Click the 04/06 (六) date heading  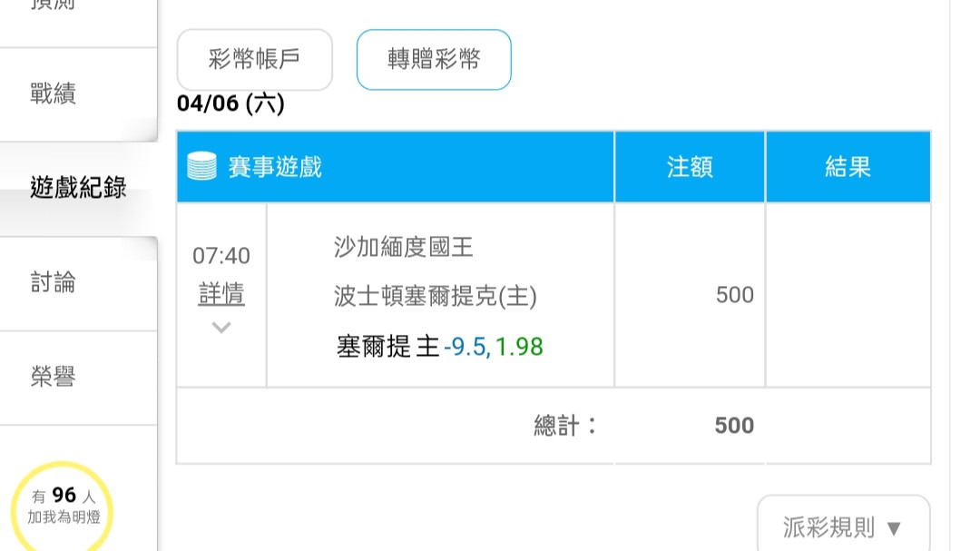pyautogui.click(x=230, y=103)
